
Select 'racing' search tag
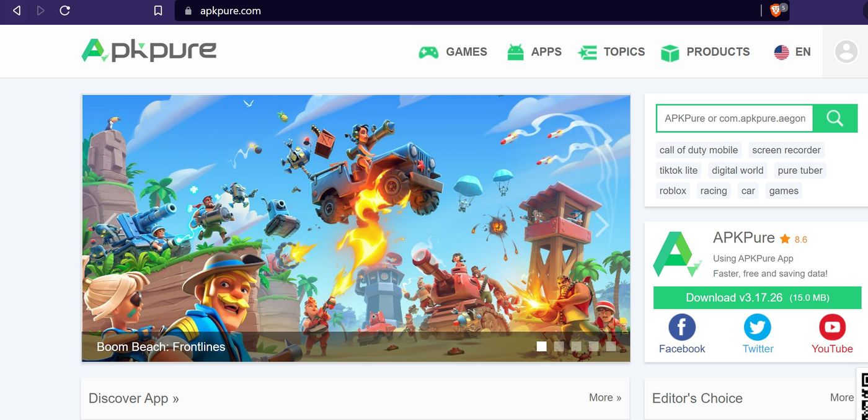(714, 191)
